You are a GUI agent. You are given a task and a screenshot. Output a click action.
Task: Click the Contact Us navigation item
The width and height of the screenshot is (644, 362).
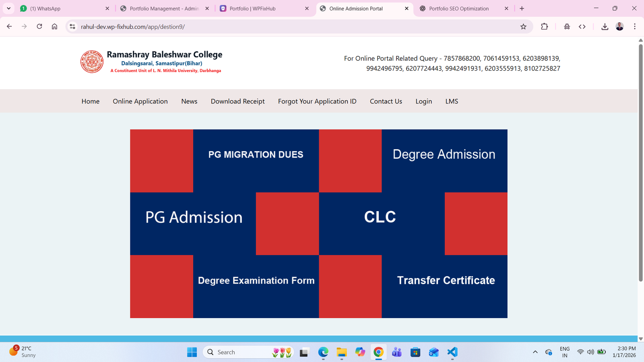click(386, 101)
